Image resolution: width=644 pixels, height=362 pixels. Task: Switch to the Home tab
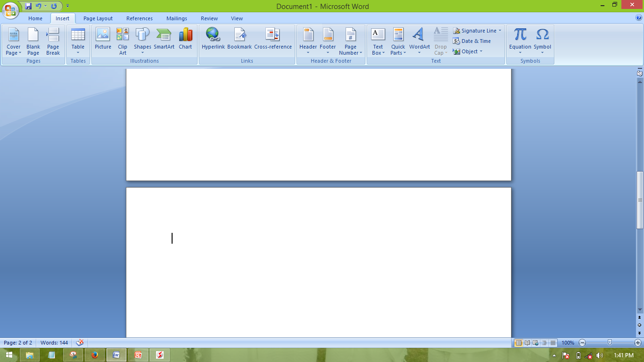click(35, 18)
